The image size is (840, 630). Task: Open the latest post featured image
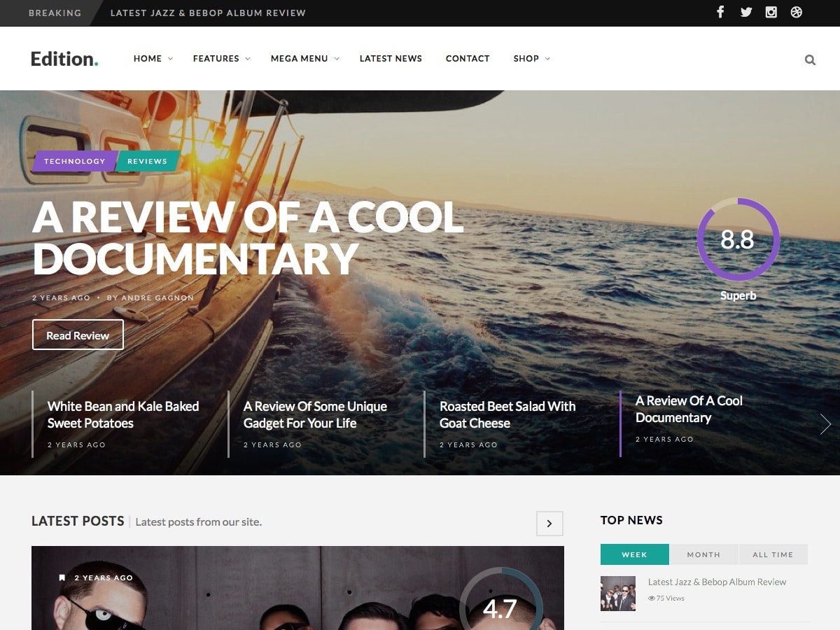tap(297, 588)
